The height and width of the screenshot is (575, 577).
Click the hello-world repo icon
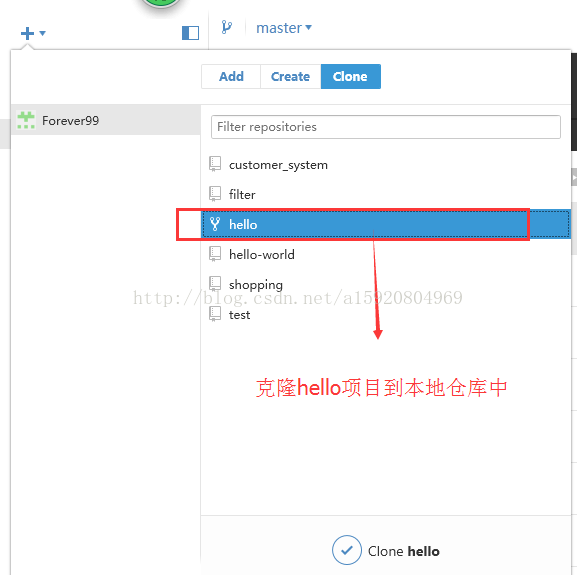point(215,254)
